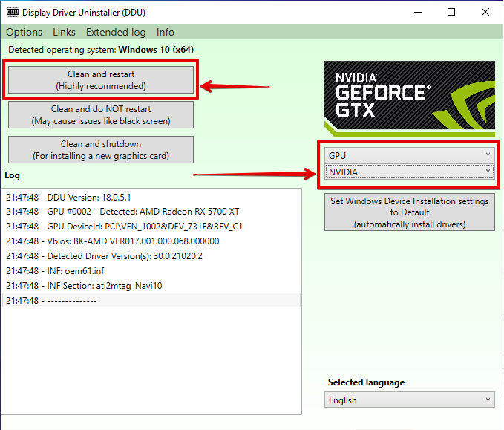Screen dimensions: 504x430
Task: Open the Extended log menu
Action: click(x=116, y=32)
